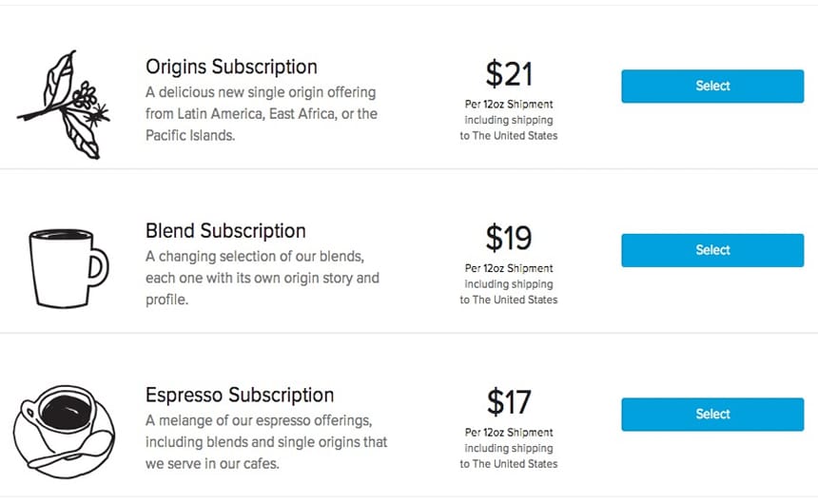Click shipping details under the $21 price
Image resolution: width=818 pixels, height=504 pixels.
(509, 120)
